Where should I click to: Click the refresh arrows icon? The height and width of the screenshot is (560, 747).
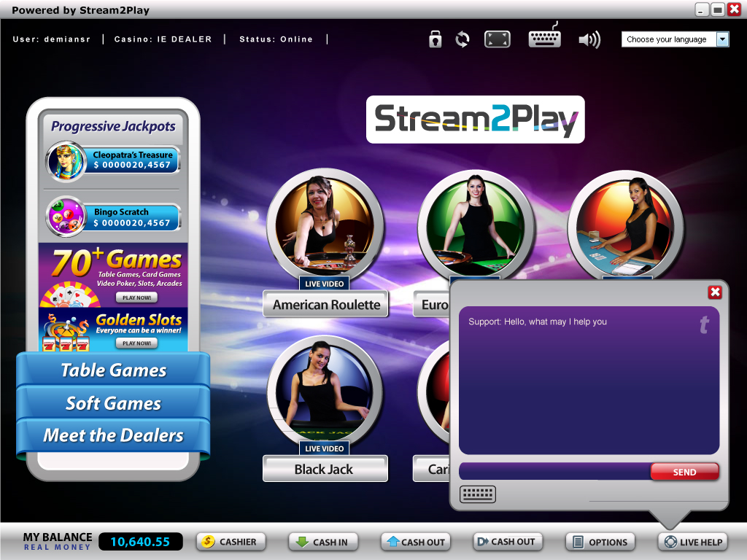[x=462, y=39]
